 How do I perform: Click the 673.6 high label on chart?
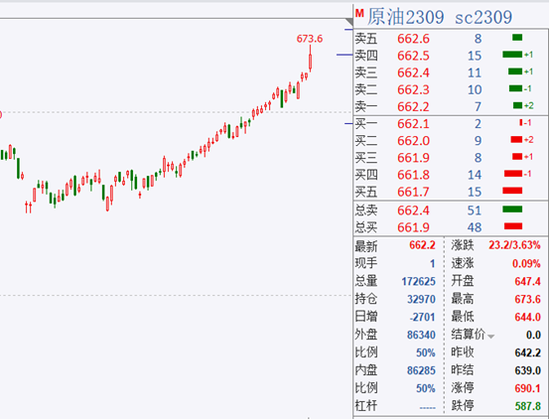point(309,39)
